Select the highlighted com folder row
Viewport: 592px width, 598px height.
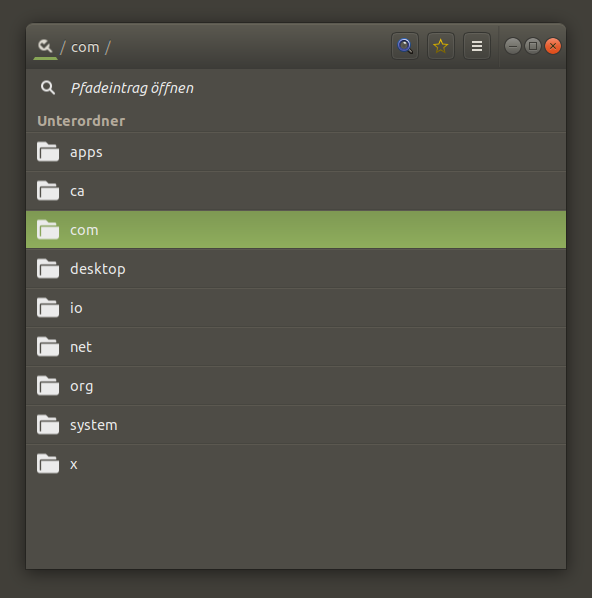[x=296, y=230]
